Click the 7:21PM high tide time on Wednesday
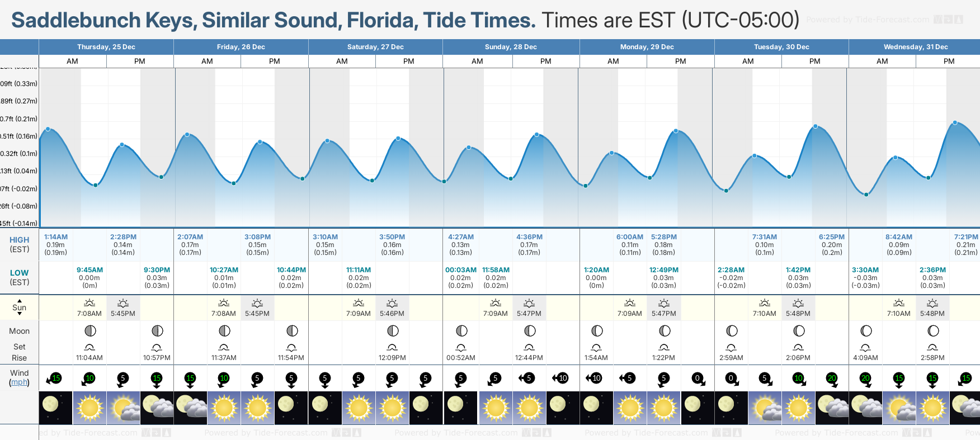The height and width of the screenshot is (440, 980). (965, 237)
